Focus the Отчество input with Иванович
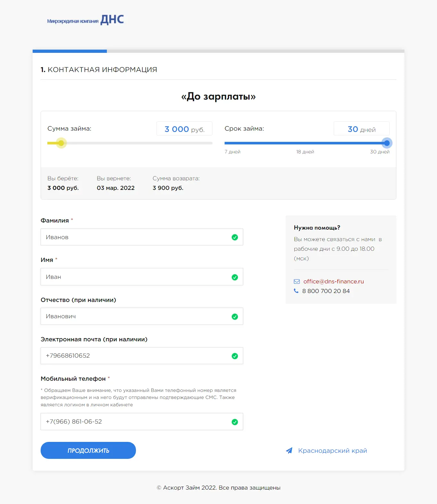The height and width of the screenshot is (504, 437). pyautogui.click(x=142, y=316)
